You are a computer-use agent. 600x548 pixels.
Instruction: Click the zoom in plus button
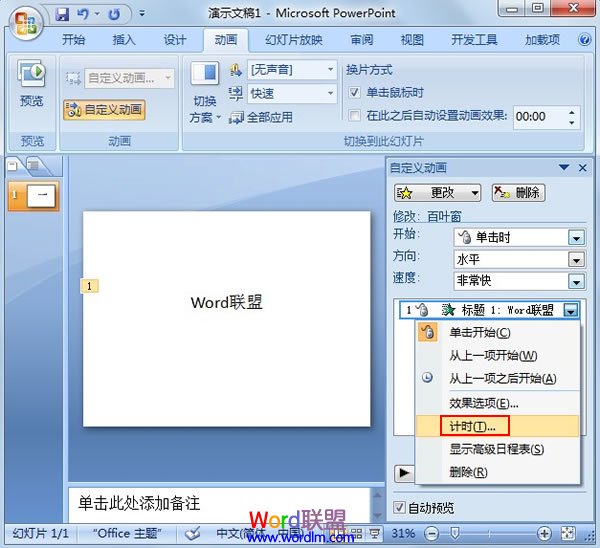point(544,533)
